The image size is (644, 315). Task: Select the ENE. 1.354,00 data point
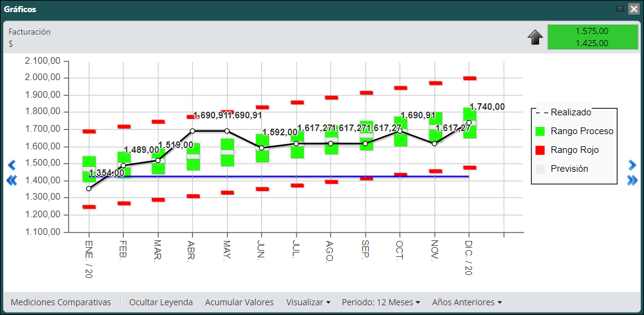tap(89, 189)
